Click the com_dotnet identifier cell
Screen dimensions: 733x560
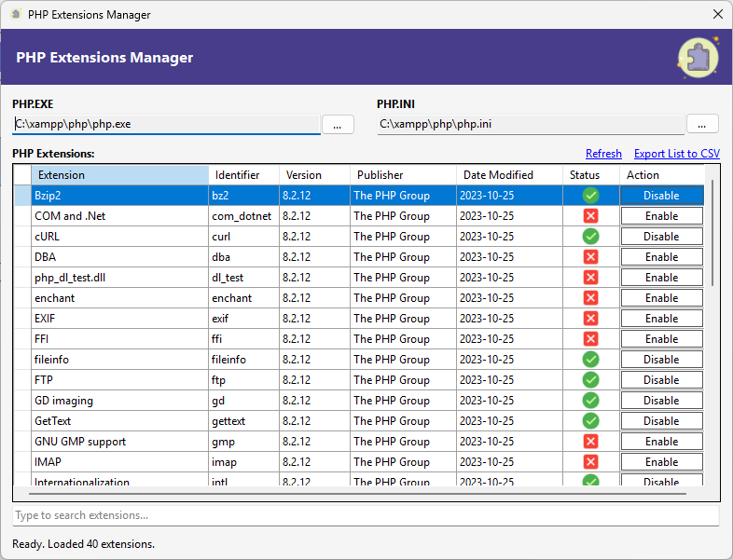click(243, 216)
